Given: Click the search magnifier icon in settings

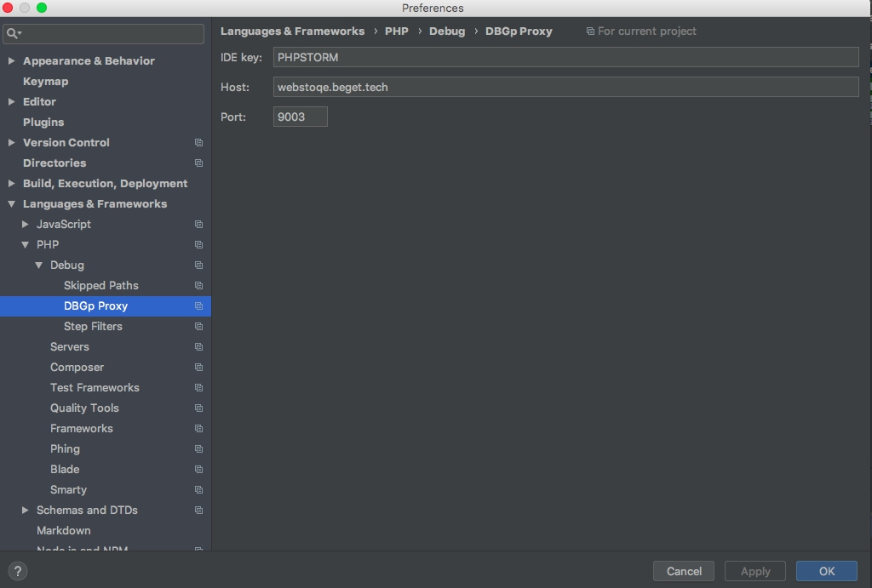Looking at the screenshot, I should (12, 33).
